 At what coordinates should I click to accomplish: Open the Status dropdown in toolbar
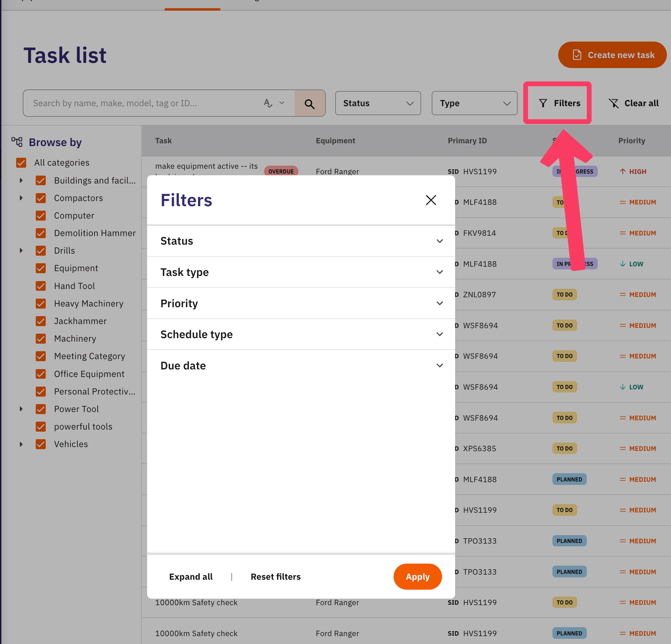(x=378, y=103)
